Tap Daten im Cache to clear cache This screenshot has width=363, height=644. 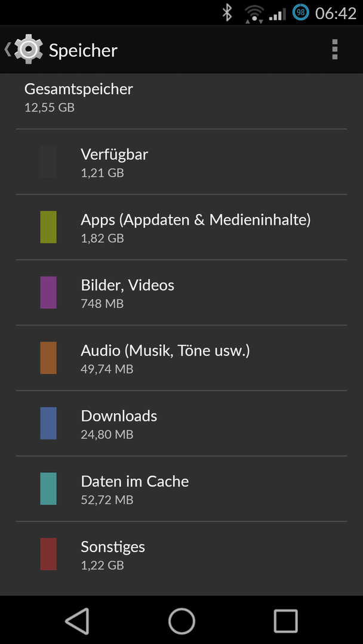pyautogui.click(x=181, y=489)
